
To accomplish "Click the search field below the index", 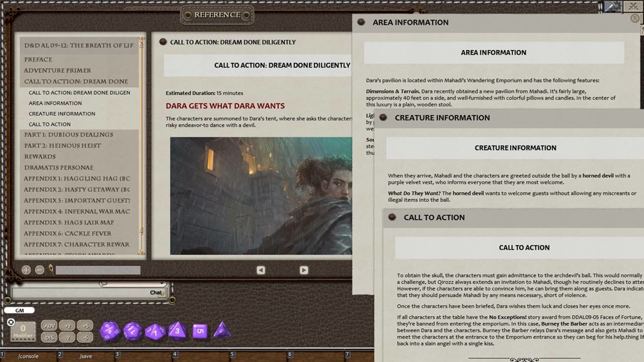I will (98, 270).
